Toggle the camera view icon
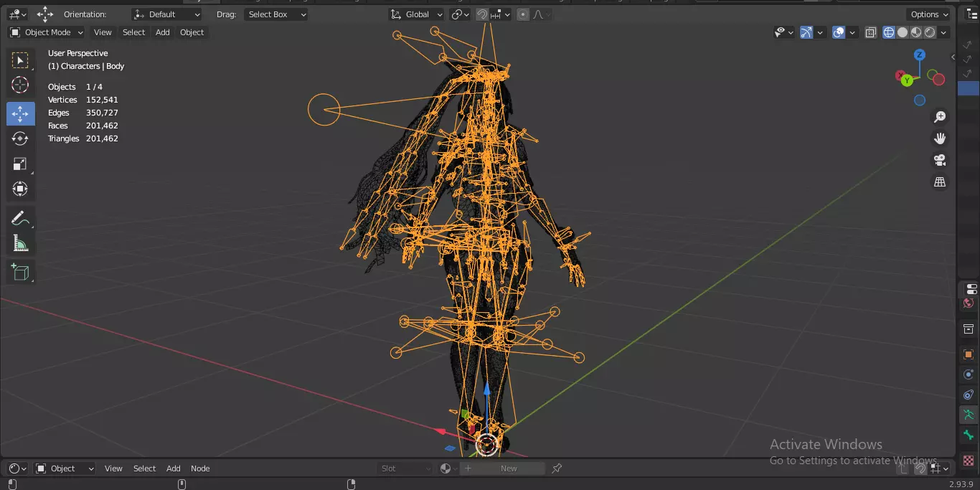This screenshot has height=490, width=980. [940, 160]
